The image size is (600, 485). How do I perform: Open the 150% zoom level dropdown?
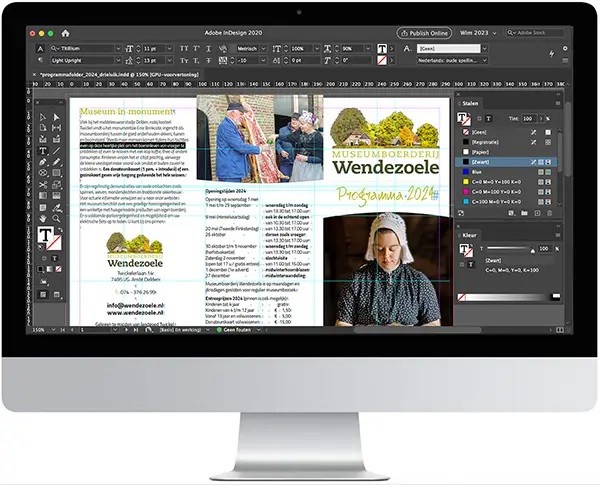(53, 330)
